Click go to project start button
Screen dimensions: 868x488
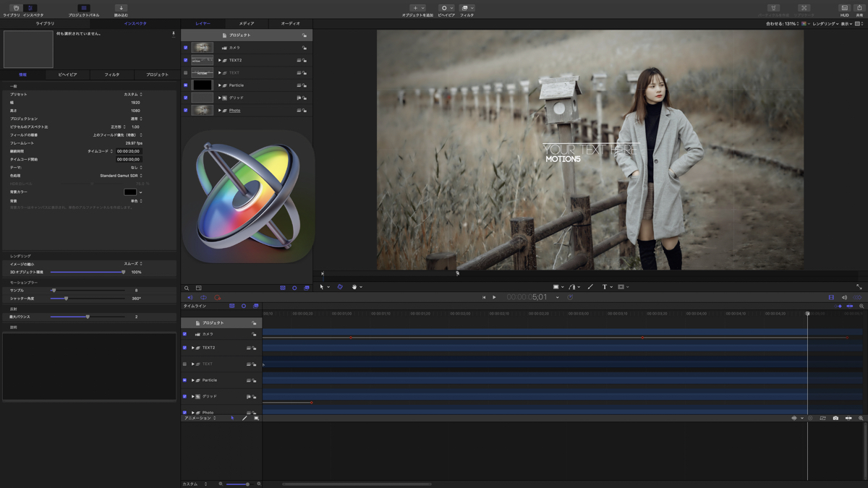coord(484,297)
